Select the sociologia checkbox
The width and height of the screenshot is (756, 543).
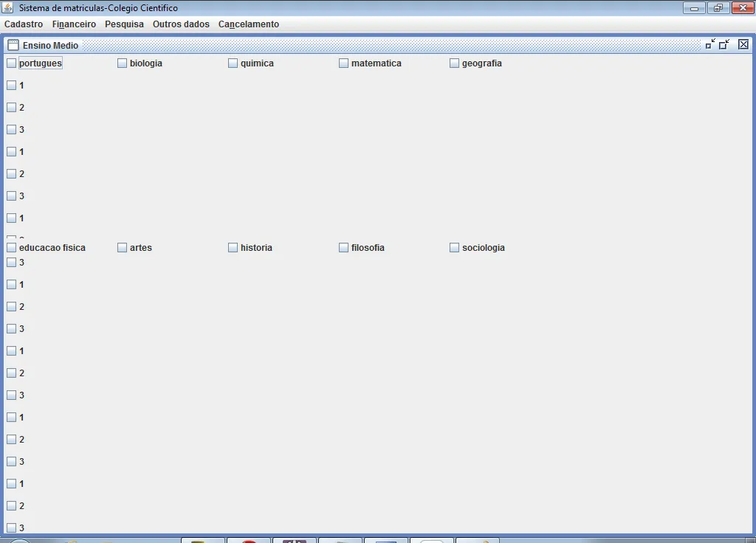(454, 248)
